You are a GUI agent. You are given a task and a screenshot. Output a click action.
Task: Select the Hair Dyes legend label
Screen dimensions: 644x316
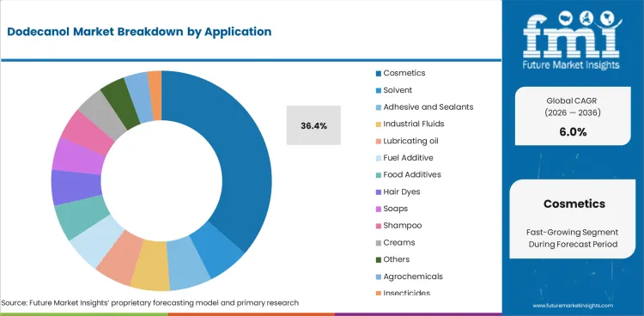pyautogui.click(x=402, y=191)
